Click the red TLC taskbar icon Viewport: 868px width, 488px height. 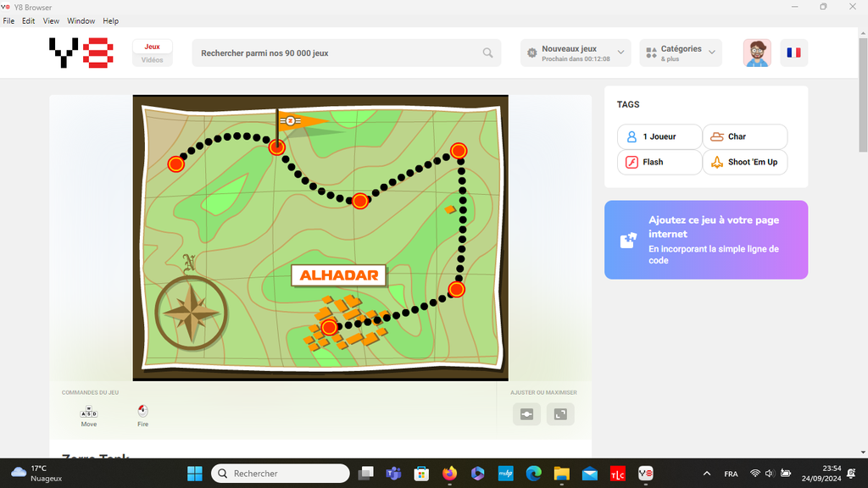[x=617, y=474]
